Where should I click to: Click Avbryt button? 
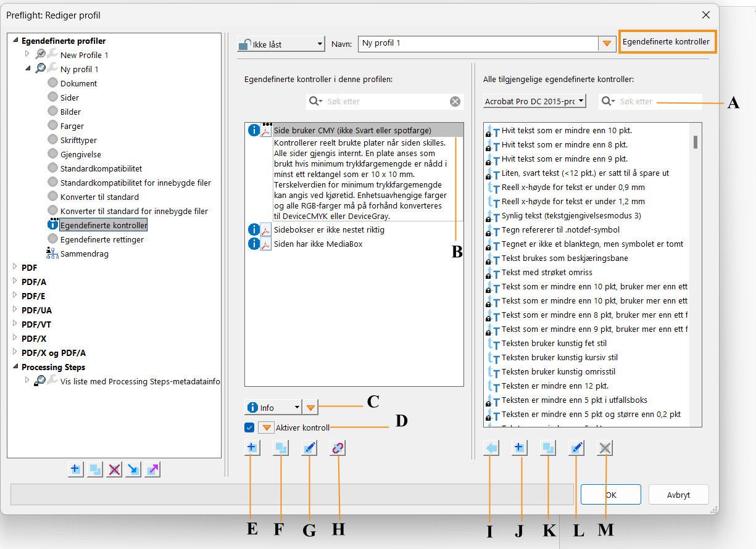678,495
